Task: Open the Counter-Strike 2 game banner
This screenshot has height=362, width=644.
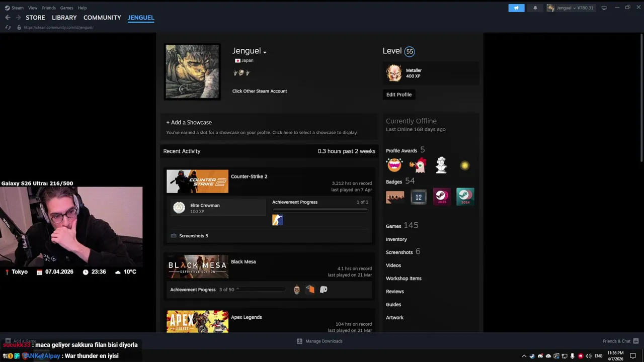Action: coord(197,182)
